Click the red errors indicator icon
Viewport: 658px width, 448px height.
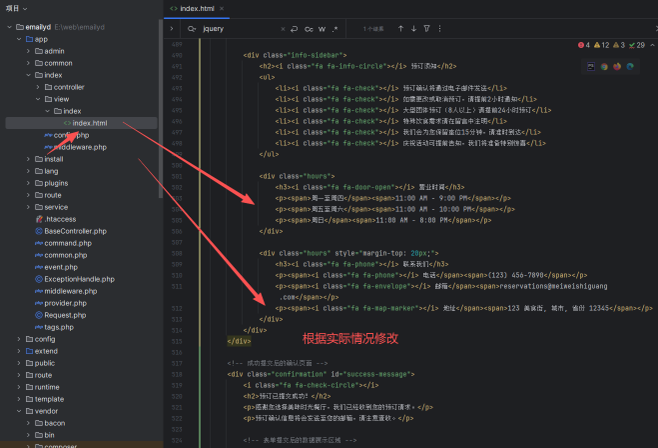581,45
